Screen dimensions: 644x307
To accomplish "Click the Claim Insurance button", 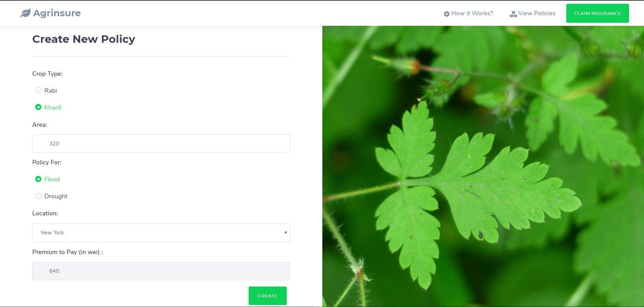I will click(x=598, y=13).
